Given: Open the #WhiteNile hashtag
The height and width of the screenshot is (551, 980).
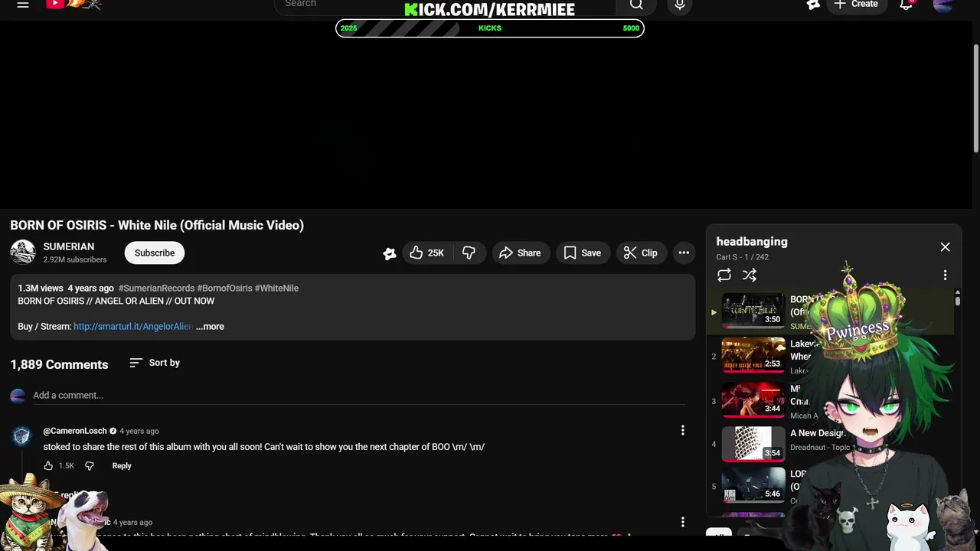Looking at the screenshot, I should coord(276,288).
